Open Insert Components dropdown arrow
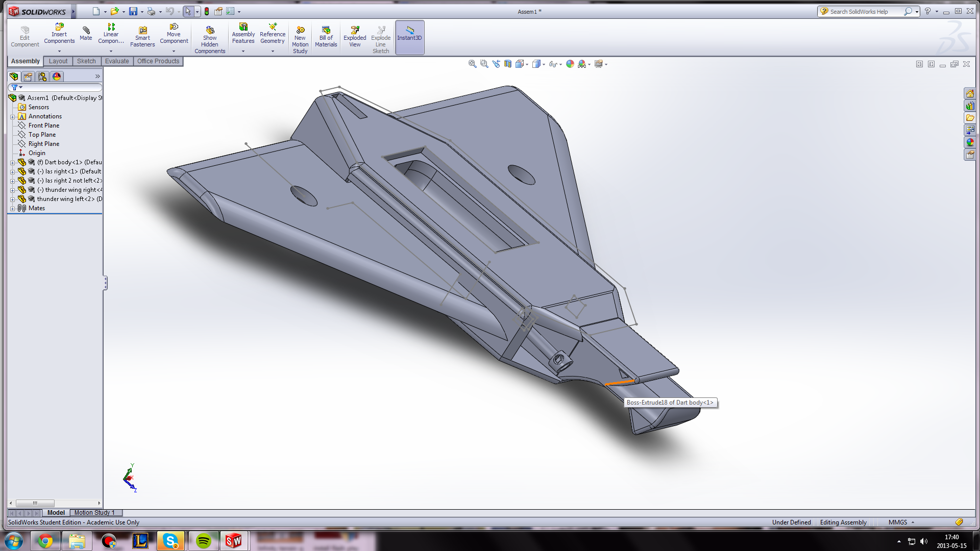This screenshot has height=551, width=980. click(59, 51)
